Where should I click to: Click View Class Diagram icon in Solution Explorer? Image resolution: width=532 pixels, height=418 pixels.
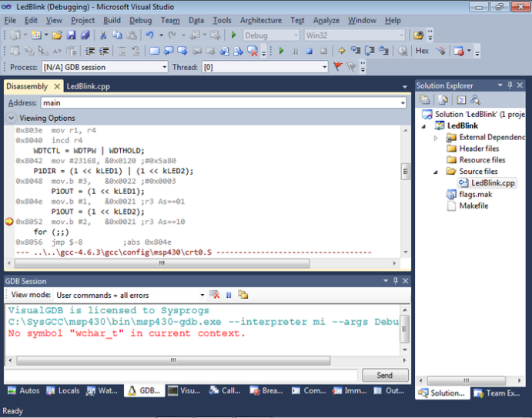click(475, 99)
